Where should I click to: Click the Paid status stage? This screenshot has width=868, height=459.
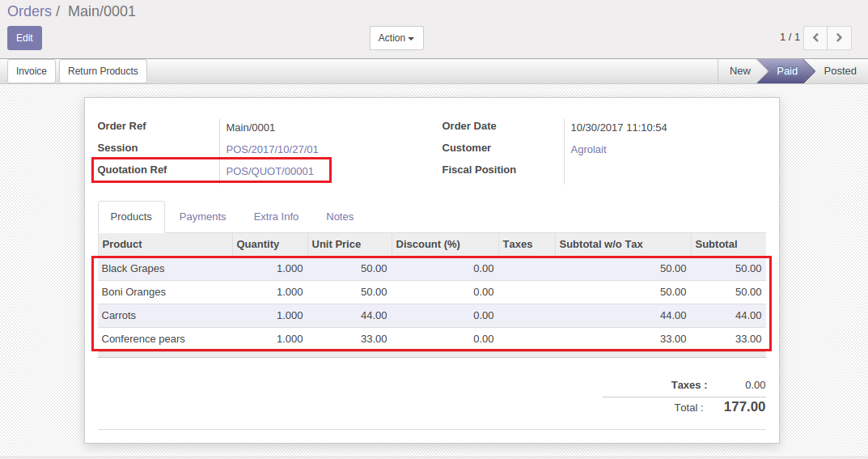(x=787, y=71)
